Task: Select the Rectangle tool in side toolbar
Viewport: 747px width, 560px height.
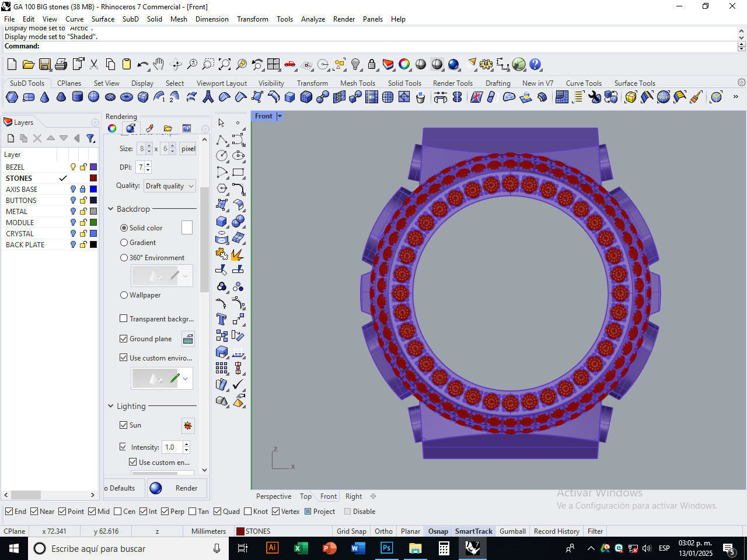Action: pyautogui.click(x=238, y=172)
